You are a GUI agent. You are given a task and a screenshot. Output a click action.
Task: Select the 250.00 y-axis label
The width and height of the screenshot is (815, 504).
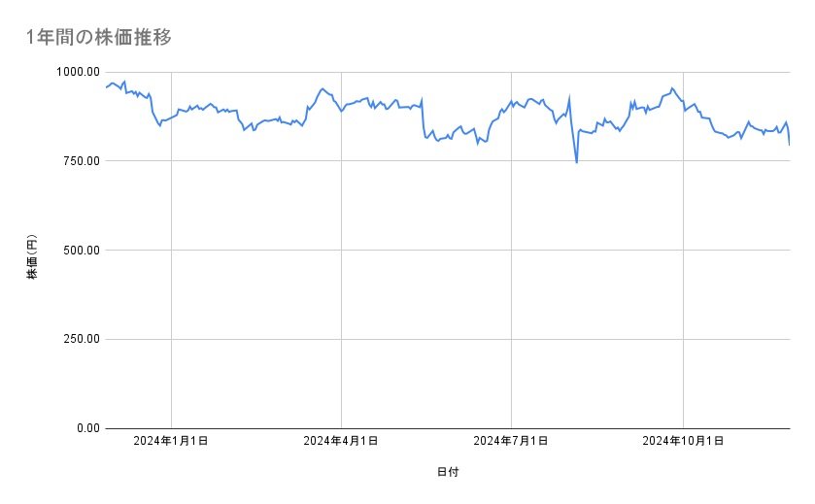pos(79,339)
